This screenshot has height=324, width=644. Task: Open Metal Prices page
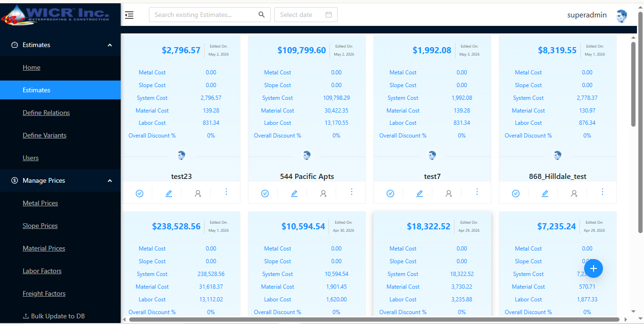click(40, 203)
